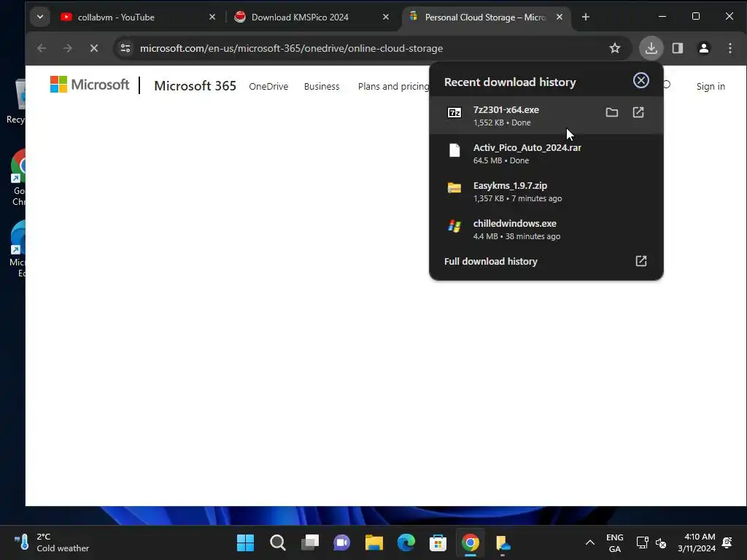Viewport: 747px width, 560px height.
Task: Open the Microsoft 365 link
Action: tap(195, 86)
